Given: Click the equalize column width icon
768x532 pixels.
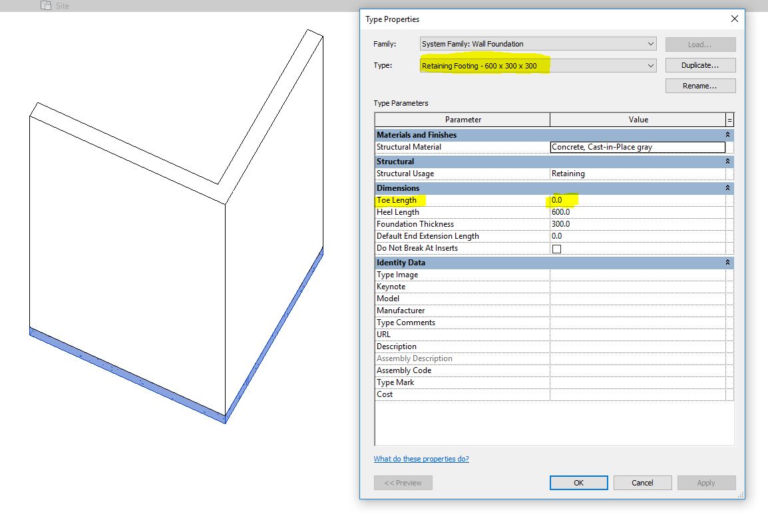Looking at the screenshot, I should coord(729,120).
